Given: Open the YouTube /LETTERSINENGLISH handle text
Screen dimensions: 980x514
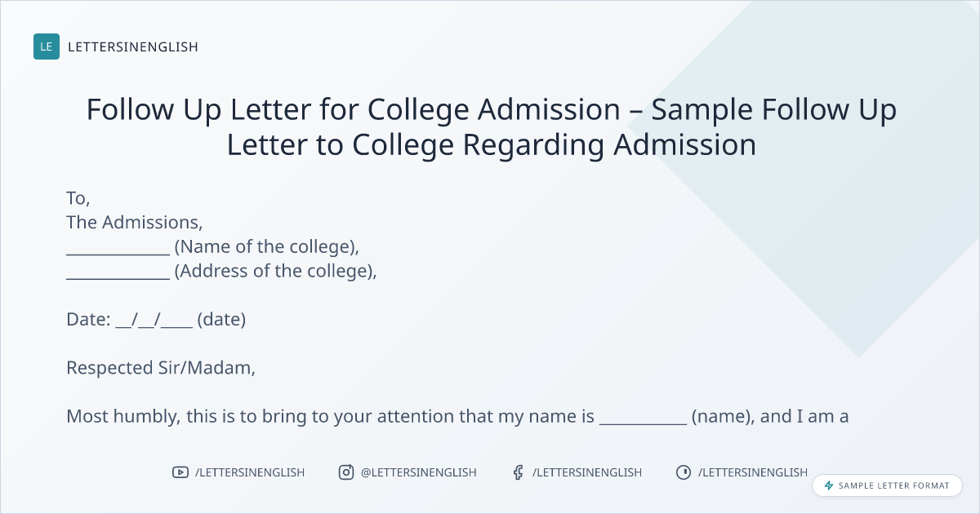Looking at the screenshot, I should pyautogui.click(x=250, y=472).
